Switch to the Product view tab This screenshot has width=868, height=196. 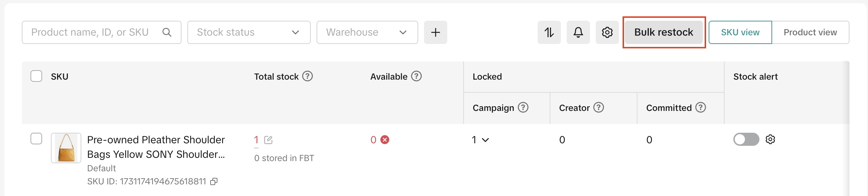coord(810,32)
